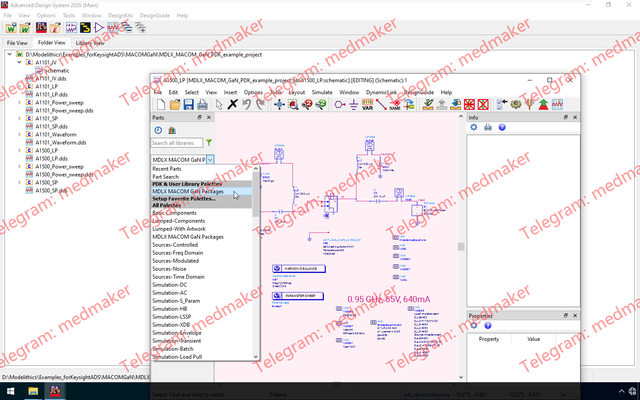Screen dimensions: 640x400
Task: Click New document icon in schematic toolbar
Action: 161,104
